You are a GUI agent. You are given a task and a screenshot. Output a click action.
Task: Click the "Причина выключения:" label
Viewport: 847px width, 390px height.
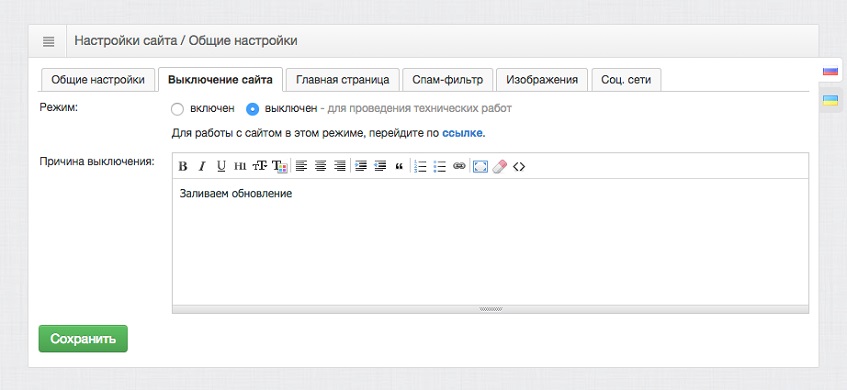tap(97, 162)
